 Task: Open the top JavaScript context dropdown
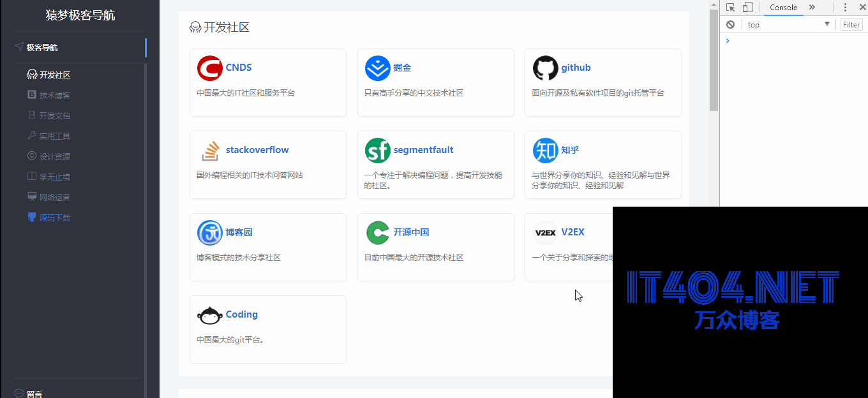click(789, 25)
